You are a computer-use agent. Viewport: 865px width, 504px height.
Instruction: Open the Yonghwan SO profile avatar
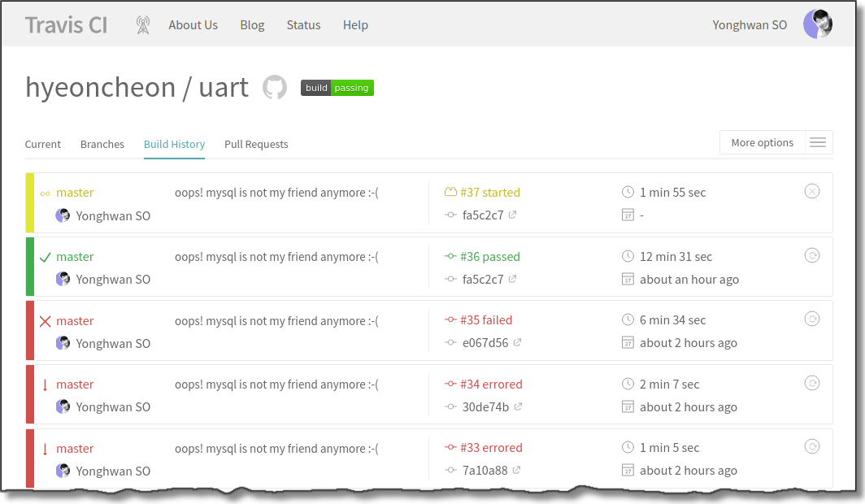(817, 24)
